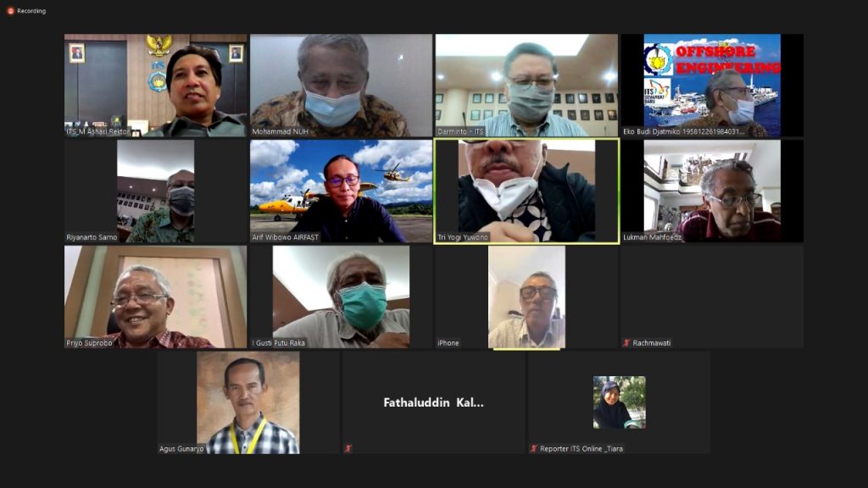Image resolution: width=868 pixels, height=488 pixels.
Task: Select the ITS_M Ashari Rektor video tile
Action: [x=156, y=85]
